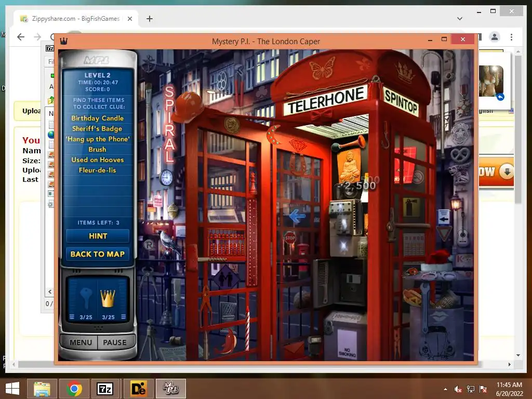Click the chess piece on the booth door
This screenshot has width=532, height=399.
[x=253, y=183]
